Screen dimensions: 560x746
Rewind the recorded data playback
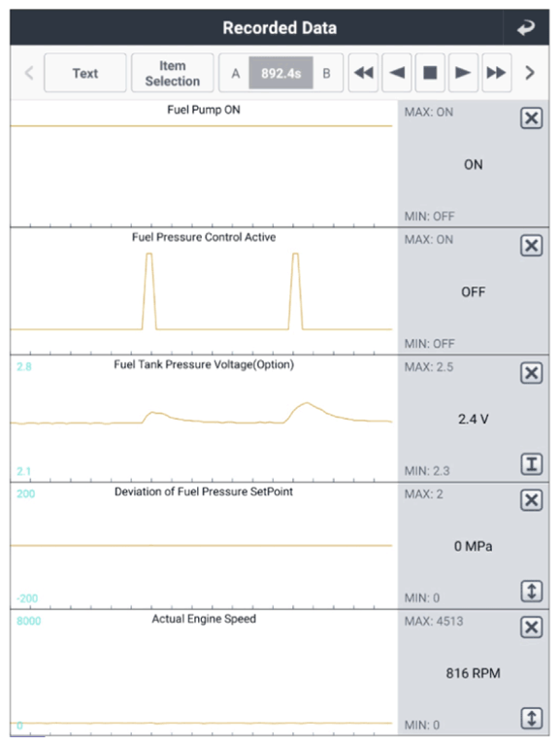(x=364, y=73)
